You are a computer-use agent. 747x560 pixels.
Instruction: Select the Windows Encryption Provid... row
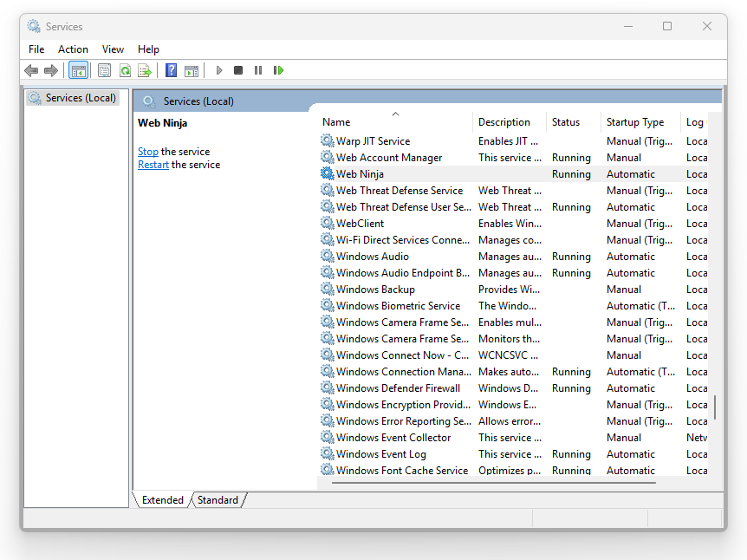pos(514,404)
